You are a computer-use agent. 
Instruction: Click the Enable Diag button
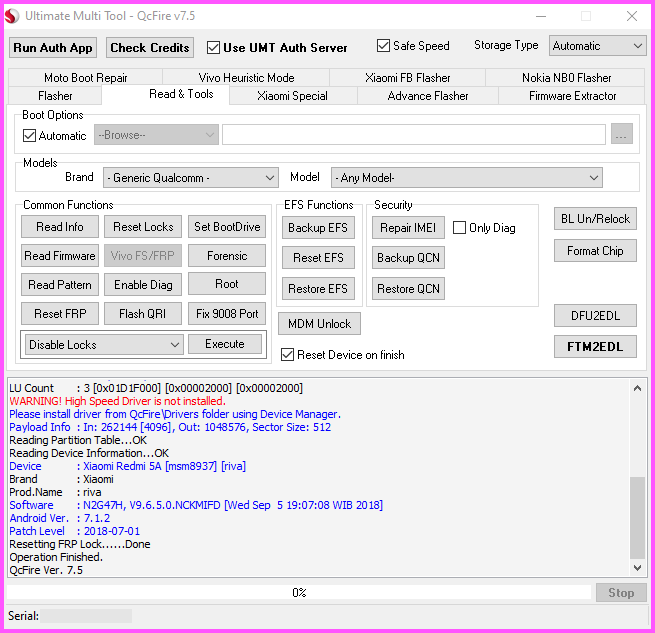[143, 285]
